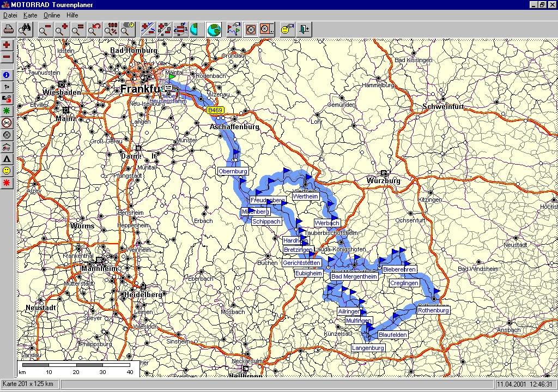
Task: Click the exit door icon in toolbar
Action: coord(304,29)
